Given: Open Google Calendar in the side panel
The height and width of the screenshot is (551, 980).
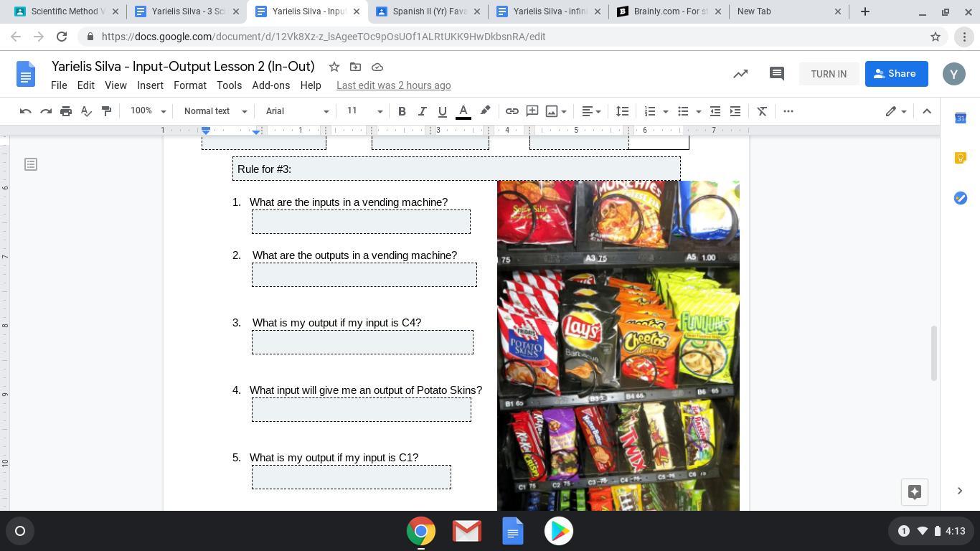Looking at the screenshot, I should (x=960, y=118).
